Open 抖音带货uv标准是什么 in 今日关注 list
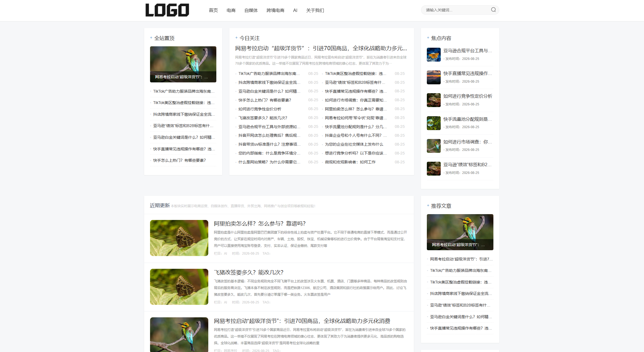This screenshot has width=644, height=352. [269, 144]
